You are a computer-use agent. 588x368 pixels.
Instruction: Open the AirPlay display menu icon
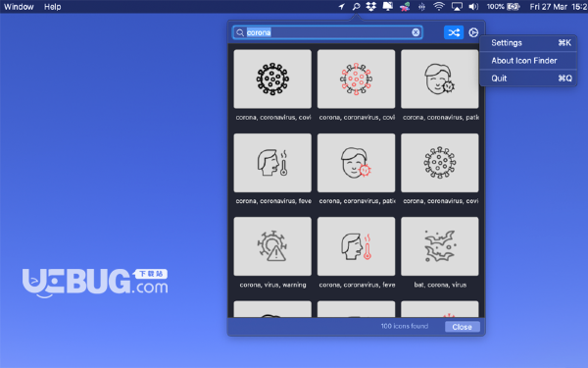(457, 7)
